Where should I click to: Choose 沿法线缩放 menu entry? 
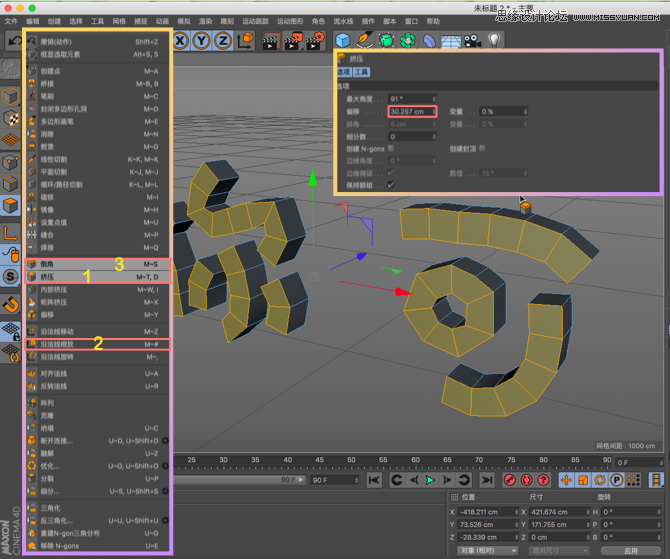[x=98, y=344]
